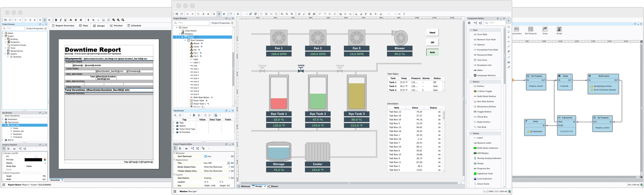Open the Dock Position dropdown

click(x=229, y=178)
